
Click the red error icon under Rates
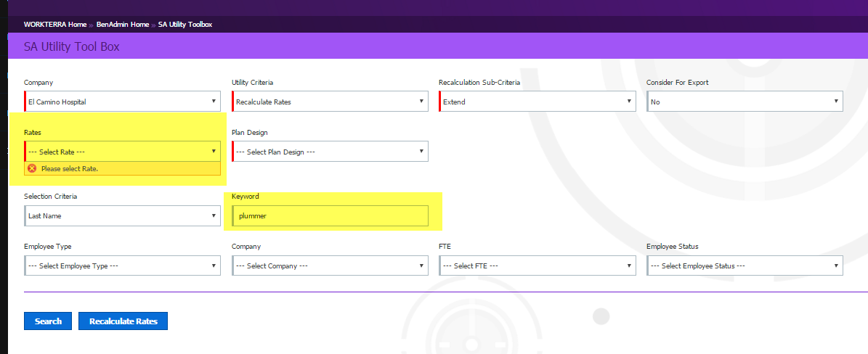(x=32, y=168)
